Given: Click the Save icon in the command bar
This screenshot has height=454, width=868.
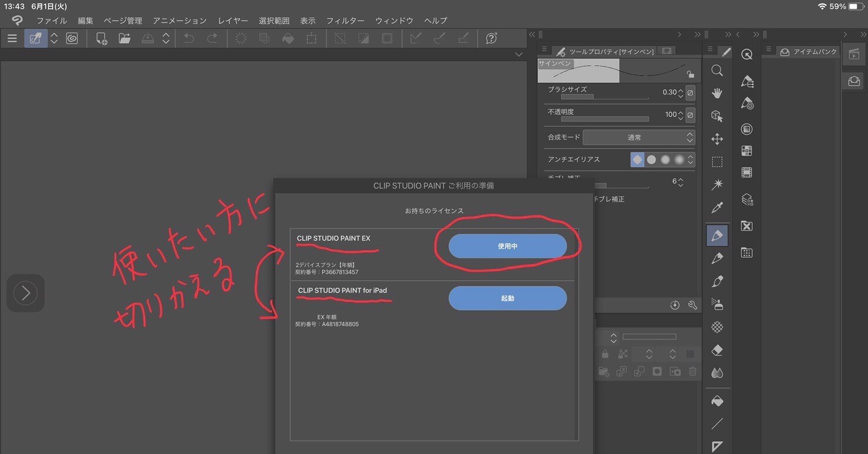Looking at the screenshot, I should pos(147,39).
